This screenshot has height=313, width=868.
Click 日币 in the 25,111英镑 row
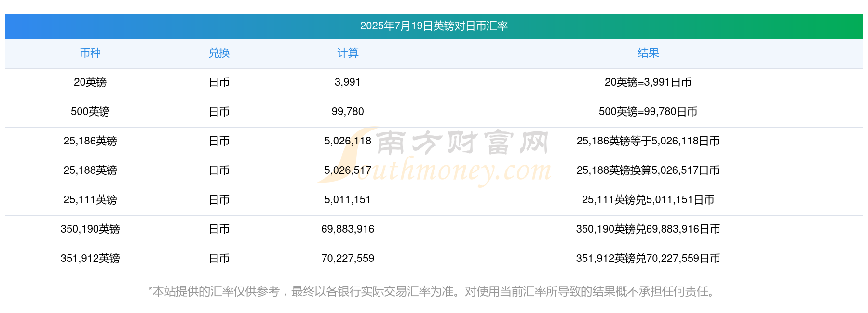click(219, 200)
